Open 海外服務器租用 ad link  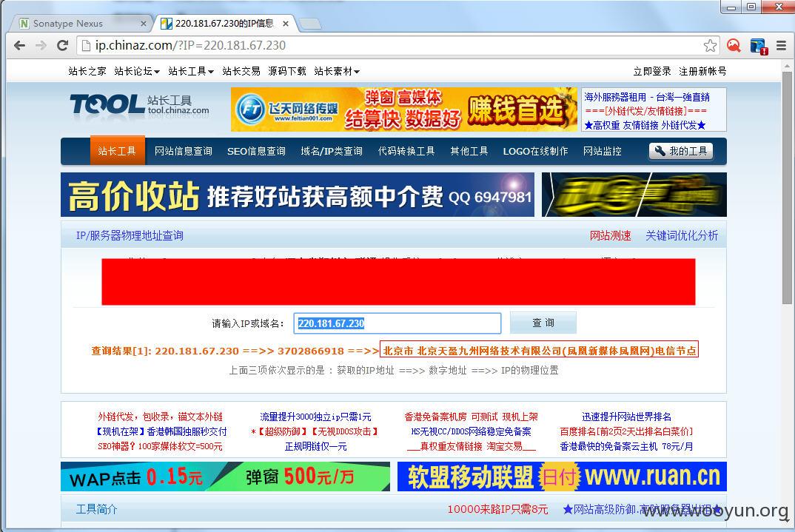647,97
